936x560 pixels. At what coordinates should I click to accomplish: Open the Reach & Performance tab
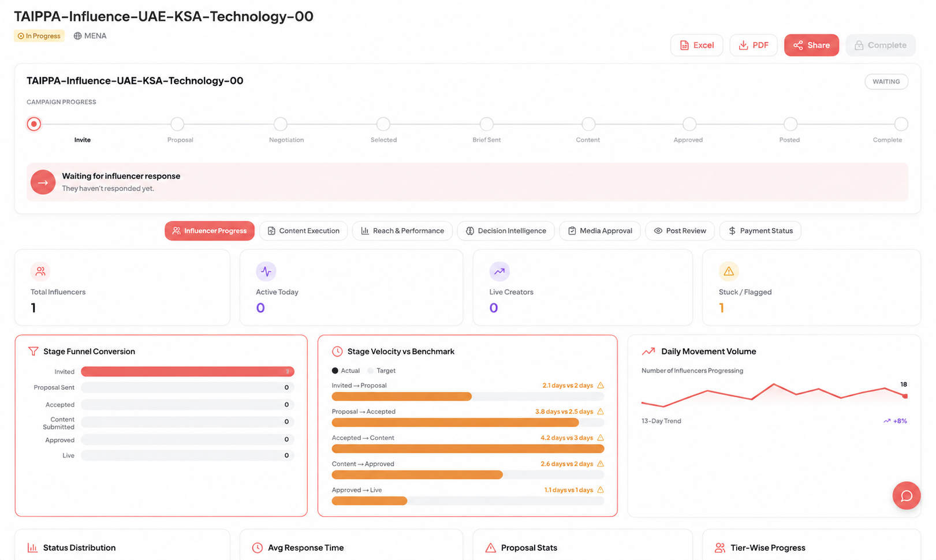click(402, 231)
